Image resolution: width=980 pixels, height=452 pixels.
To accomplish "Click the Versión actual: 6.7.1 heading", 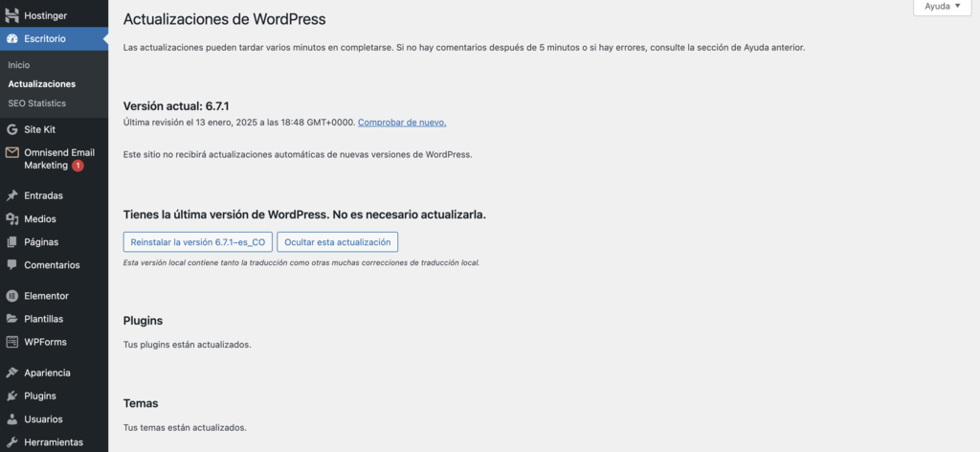I will coord(176,106).
